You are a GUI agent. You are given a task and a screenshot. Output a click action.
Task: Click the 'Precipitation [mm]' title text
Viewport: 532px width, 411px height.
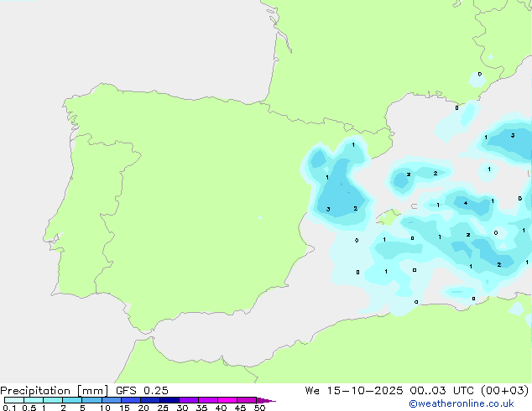click(55, 391)
